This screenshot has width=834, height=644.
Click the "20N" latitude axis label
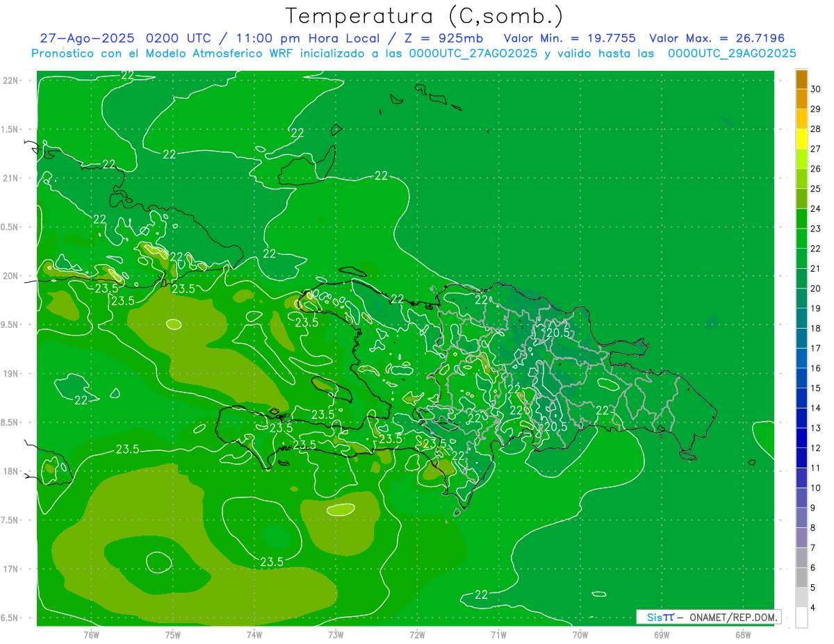click(10, 276)
